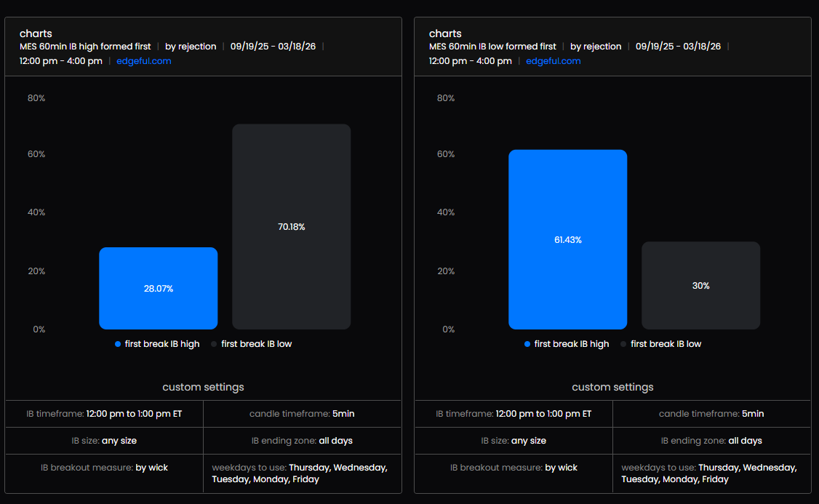Click 'by rejection' text in left chart header
819x504 pixels.
(x=191, y=47)
